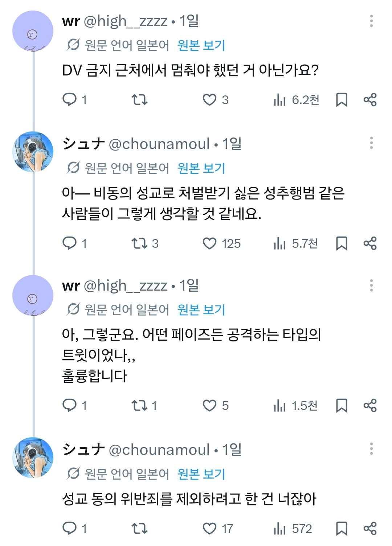The height and width of the screenshot is (546, 392).
Task: Bookmark the first tweet with 6.2천 views
Action: (342, 99)
